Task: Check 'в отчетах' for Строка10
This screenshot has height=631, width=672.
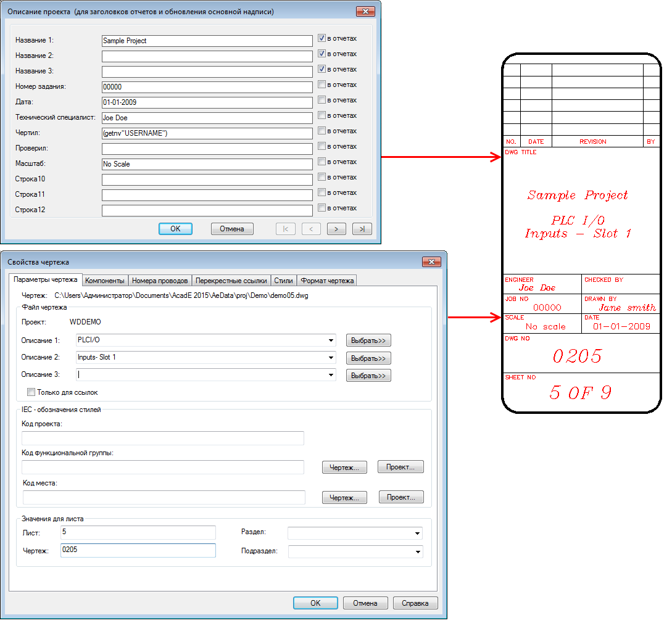Action: (322, 177)
